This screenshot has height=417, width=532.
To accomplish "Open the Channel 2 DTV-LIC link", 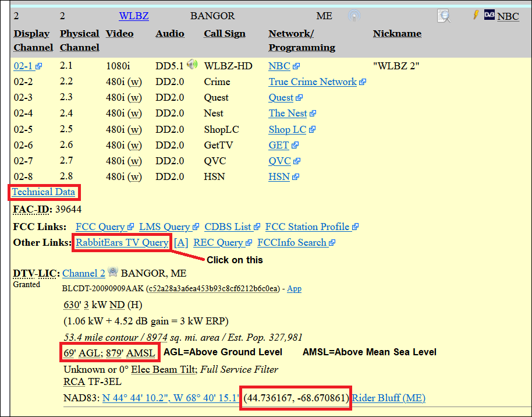I will point(84,273).
